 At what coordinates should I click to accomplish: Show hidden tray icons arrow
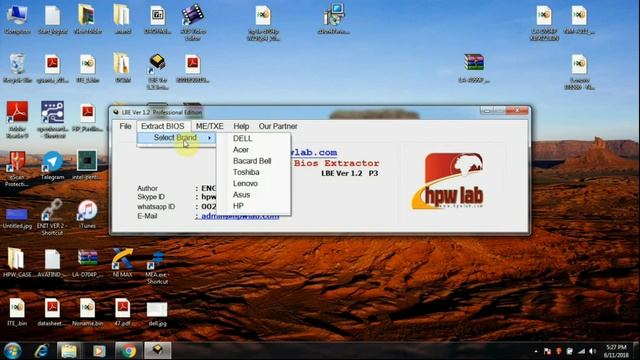pos(536,351)
